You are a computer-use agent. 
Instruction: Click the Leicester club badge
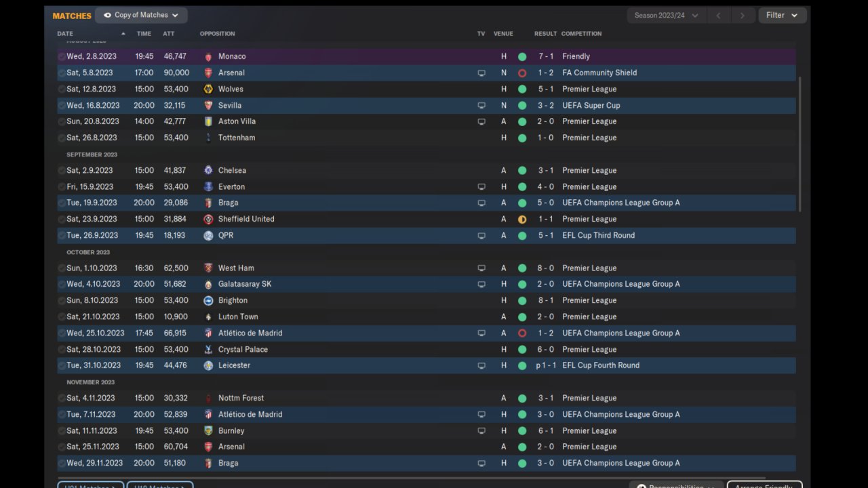(208, 365)
